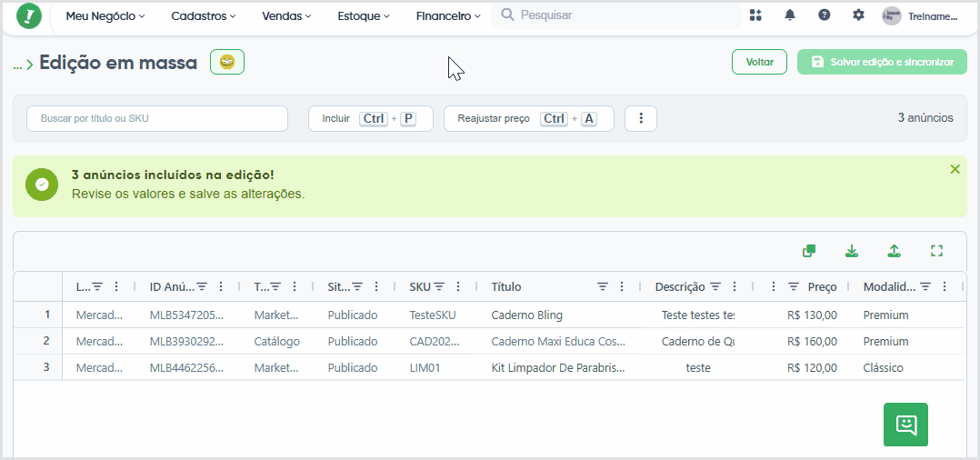The width and height of the screenshot is (980, 460).
Task: Open the notifications bell icon
Action: tap(790, 15)
